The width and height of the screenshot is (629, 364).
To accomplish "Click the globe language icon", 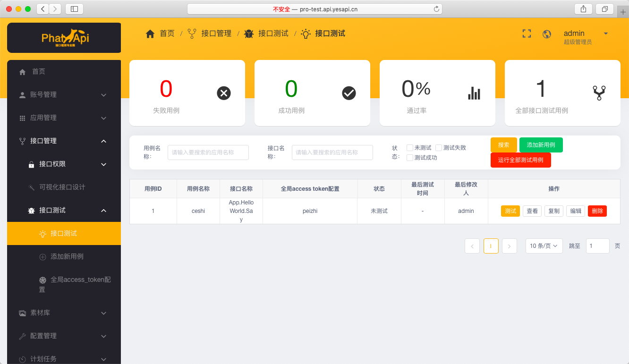I will pyautogui.click(x=547, y=34).
